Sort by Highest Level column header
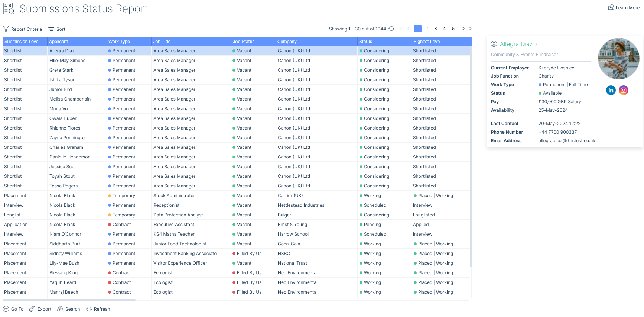This screenshot has height=317, width=644. click(442, 42)
